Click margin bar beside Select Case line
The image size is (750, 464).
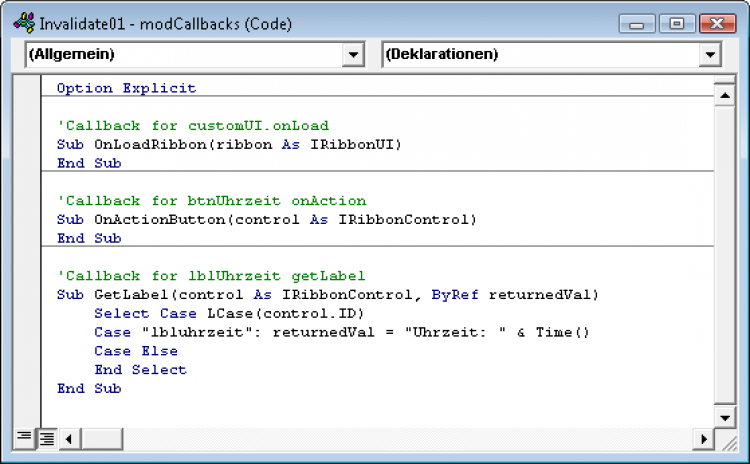[28, 313]
